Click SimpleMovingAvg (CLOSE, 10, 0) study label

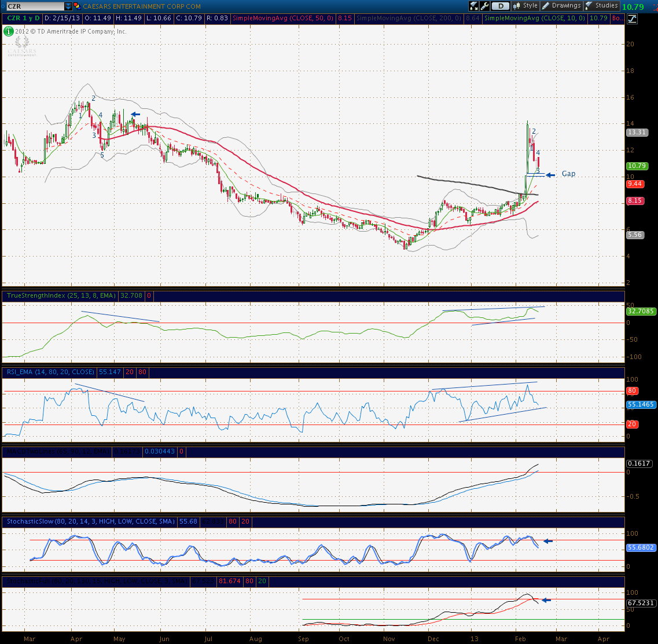(535, 18)
